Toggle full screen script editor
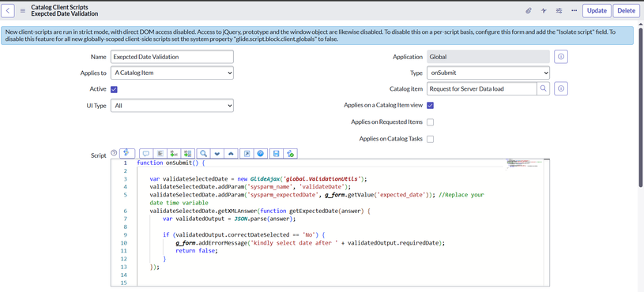The height and width of the screenshot is (292, 644). (x=247, y=153)
